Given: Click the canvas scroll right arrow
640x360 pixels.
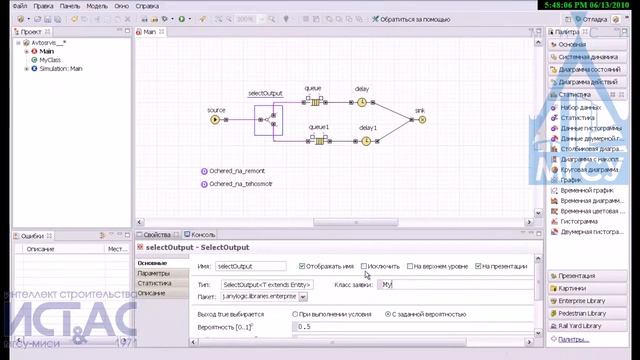Looking at the screenshot, I should point(529,222).
